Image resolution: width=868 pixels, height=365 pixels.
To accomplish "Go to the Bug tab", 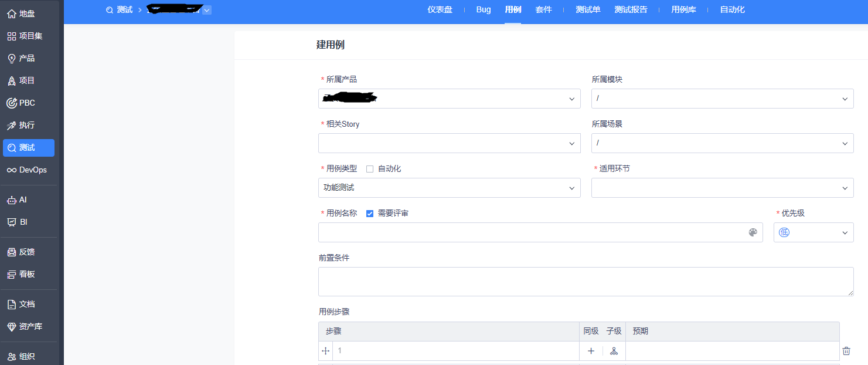I will 484,10.
